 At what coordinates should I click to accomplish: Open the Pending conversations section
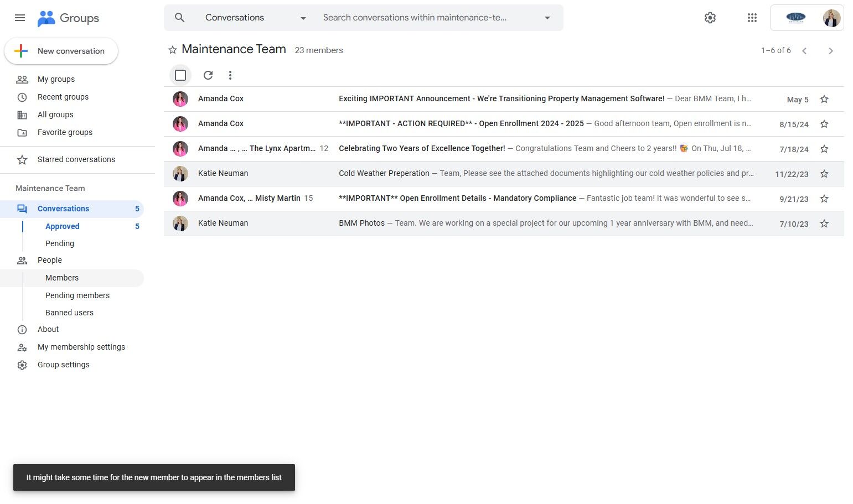[x=60, y=243]
